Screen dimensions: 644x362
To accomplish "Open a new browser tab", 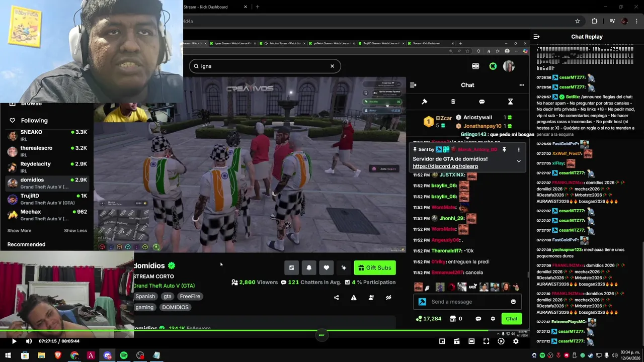I will coord(258,7).
